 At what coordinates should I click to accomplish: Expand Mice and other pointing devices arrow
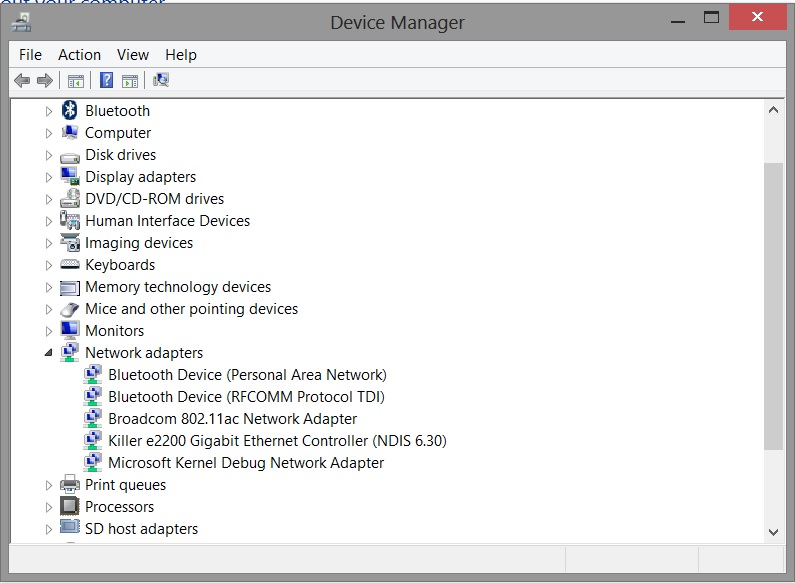pyautogui.click(x=49, y=309)
